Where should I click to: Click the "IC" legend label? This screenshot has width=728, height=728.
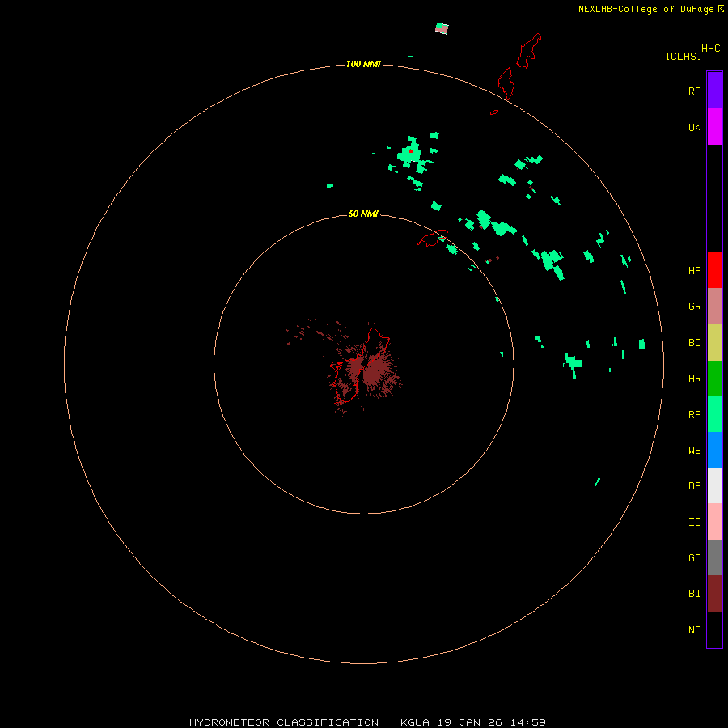click(694, 523)
